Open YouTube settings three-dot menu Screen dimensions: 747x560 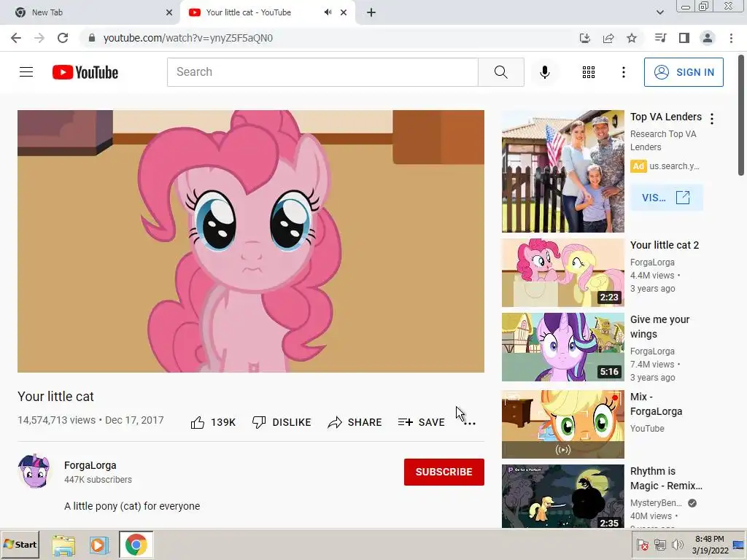tap(623, 72)
